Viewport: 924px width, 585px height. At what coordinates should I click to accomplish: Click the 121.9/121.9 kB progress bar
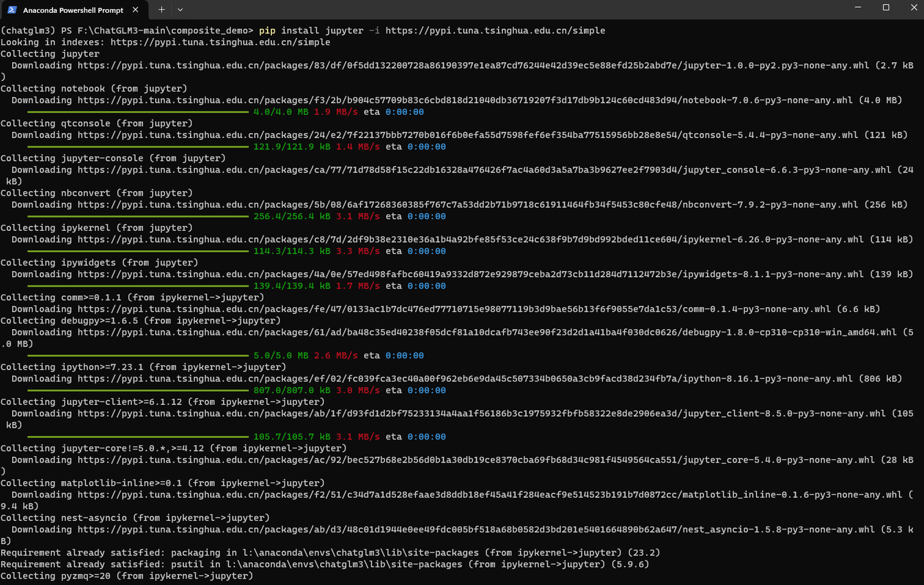click(138, 146)
